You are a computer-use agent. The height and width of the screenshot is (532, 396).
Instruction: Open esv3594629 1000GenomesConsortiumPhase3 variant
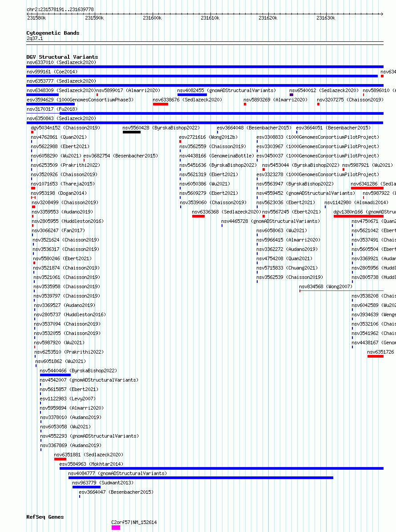click(x=80, y=100)
